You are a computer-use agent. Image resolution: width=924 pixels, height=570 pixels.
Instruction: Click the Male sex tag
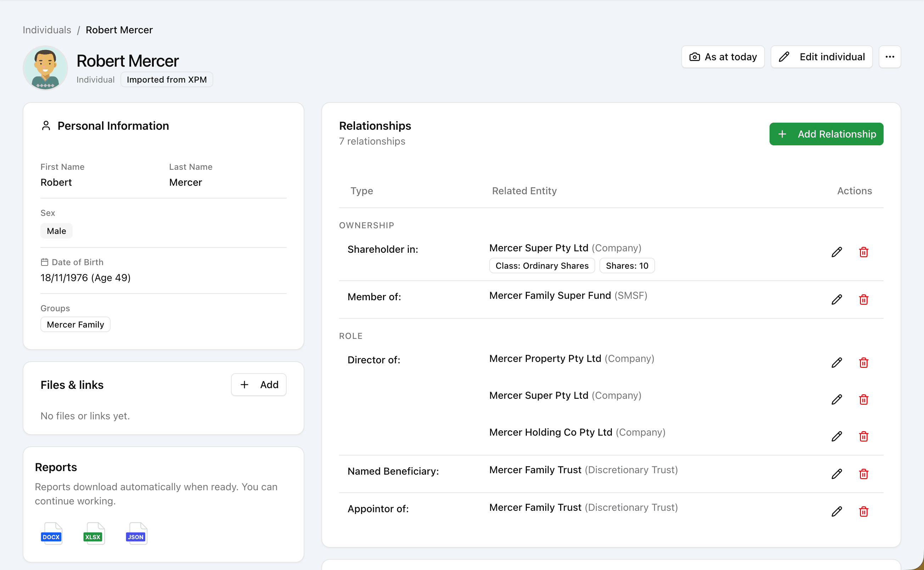click(56, 231)
